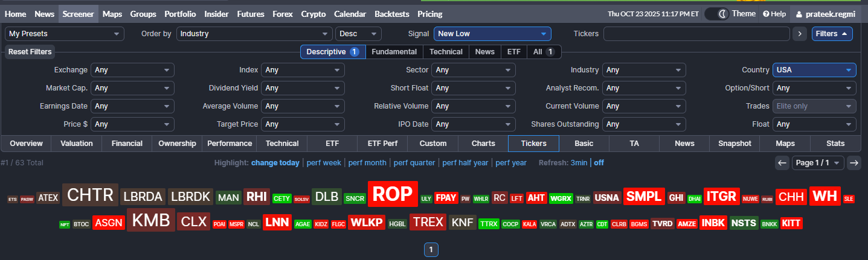Click the CHTR ticker tile
This screenshot has width=868, height=260.
91,195
